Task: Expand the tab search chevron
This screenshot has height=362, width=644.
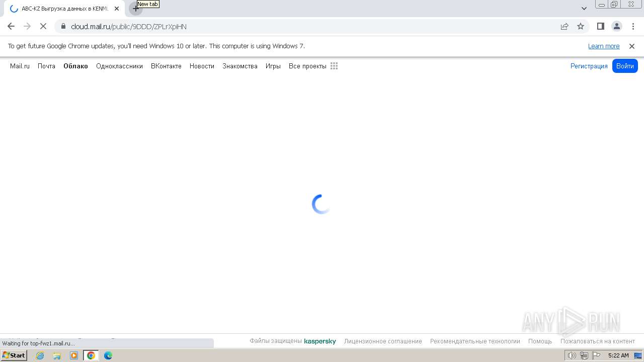Action: [584, 9]
